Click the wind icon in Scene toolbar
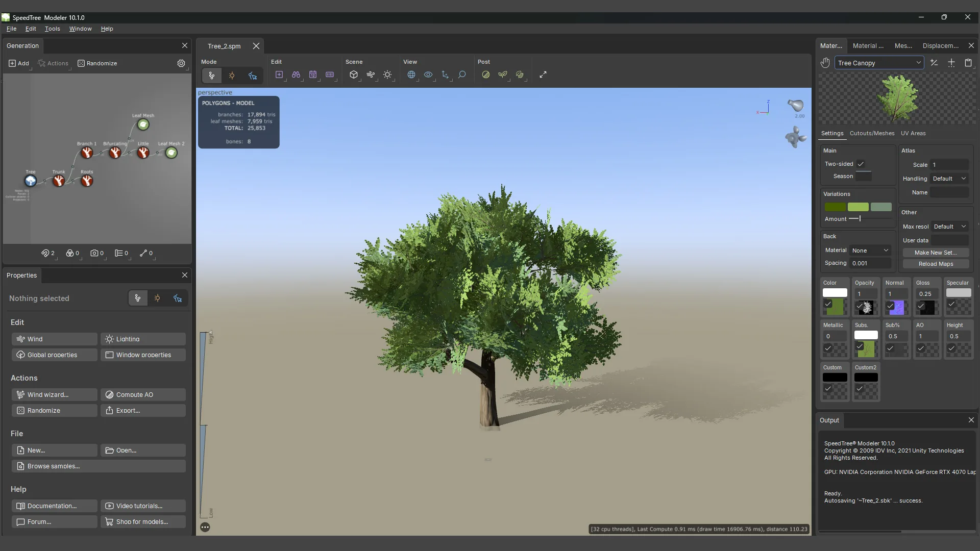The height and width of the screenshot is (551, 980). click(x=371, y=74)
